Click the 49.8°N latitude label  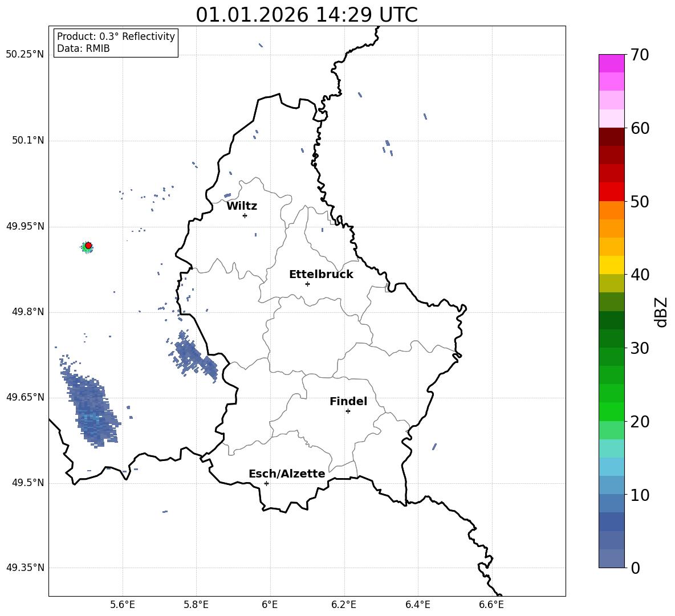27,312
